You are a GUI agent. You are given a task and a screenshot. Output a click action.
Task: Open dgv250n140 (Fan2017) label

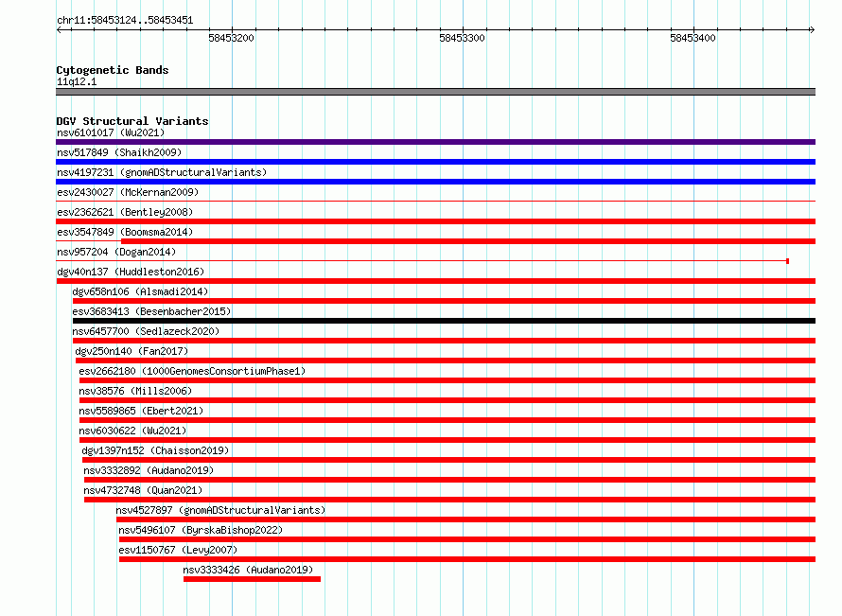132,351
